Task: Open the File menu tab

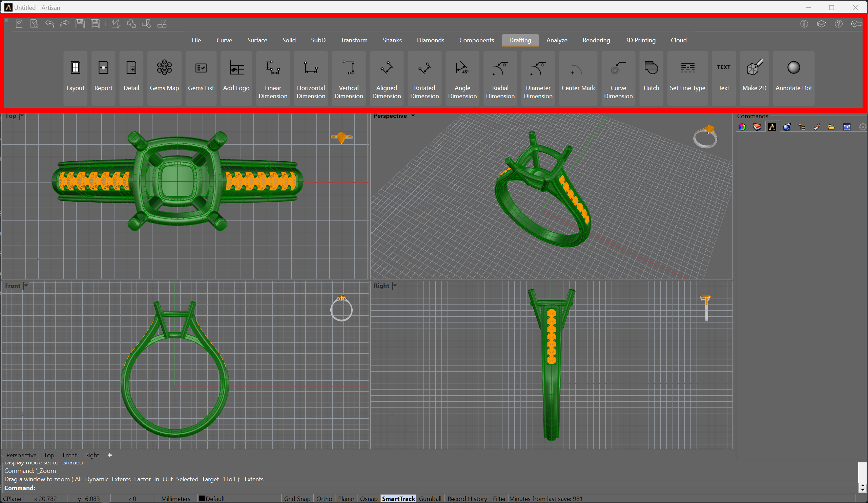Action: tap(197, 40)
